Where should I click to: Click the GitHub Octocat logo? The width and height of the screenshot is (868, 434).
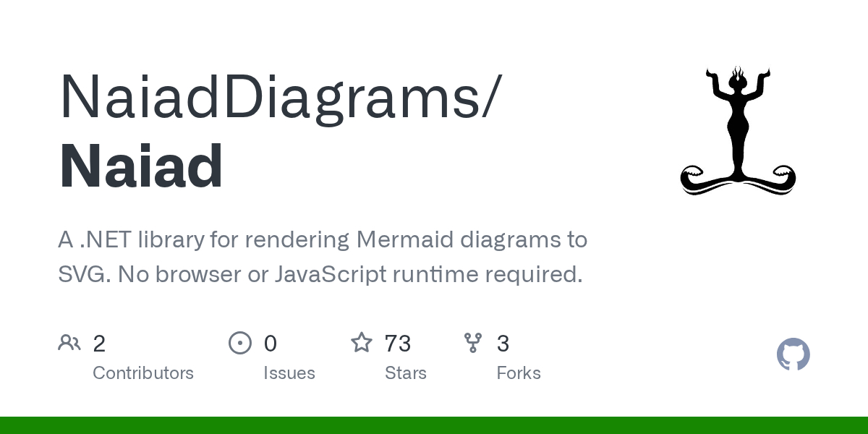click(793, 354)
